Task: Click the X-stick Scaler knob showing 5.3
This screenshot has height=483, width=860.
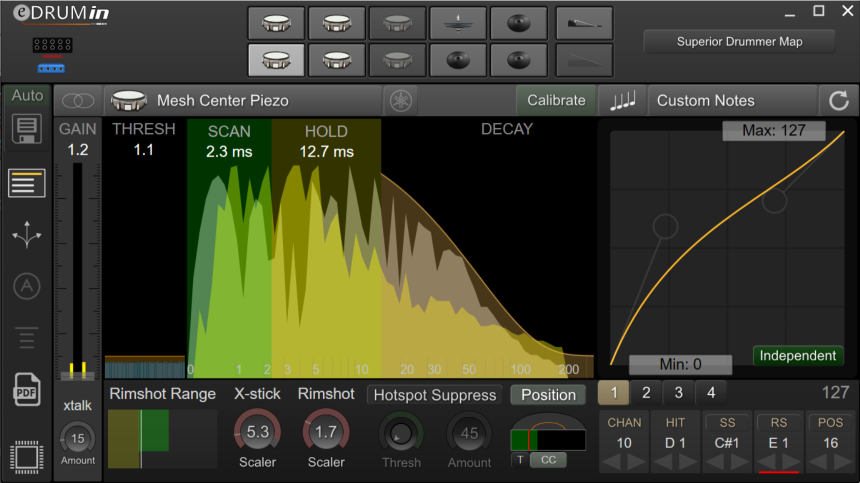Action: point(257,432)
